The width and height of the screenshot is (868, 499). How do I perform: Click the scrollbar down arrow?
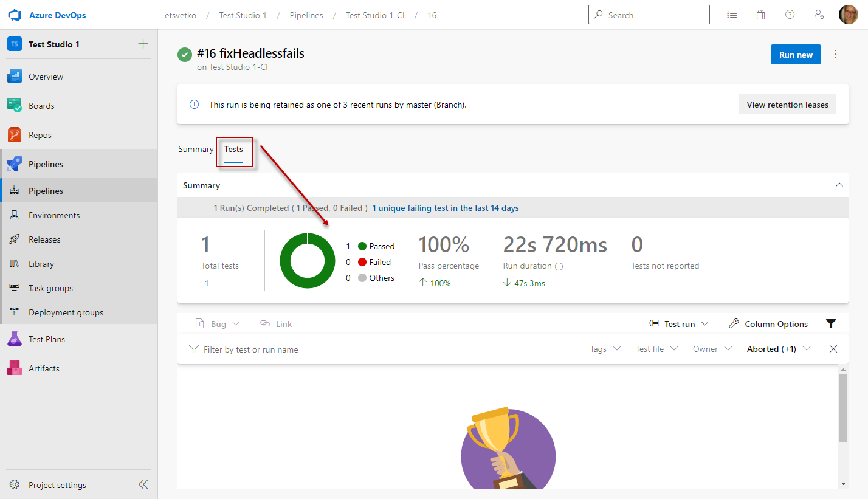(x=843, y=483)
